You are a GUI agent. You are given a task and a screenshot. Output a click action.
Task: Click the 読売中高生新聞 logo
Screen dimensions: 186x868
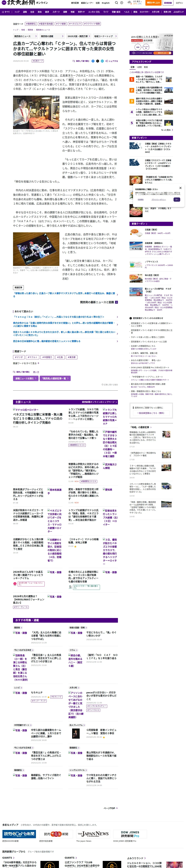tap(56, 834)
